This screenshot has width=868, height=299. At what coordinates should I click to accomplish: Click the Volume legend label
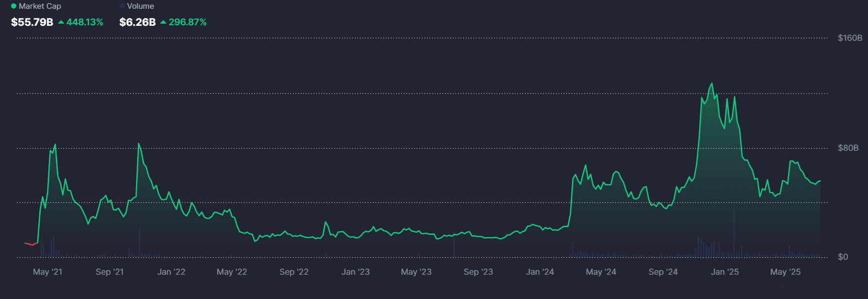pos(140,6)
